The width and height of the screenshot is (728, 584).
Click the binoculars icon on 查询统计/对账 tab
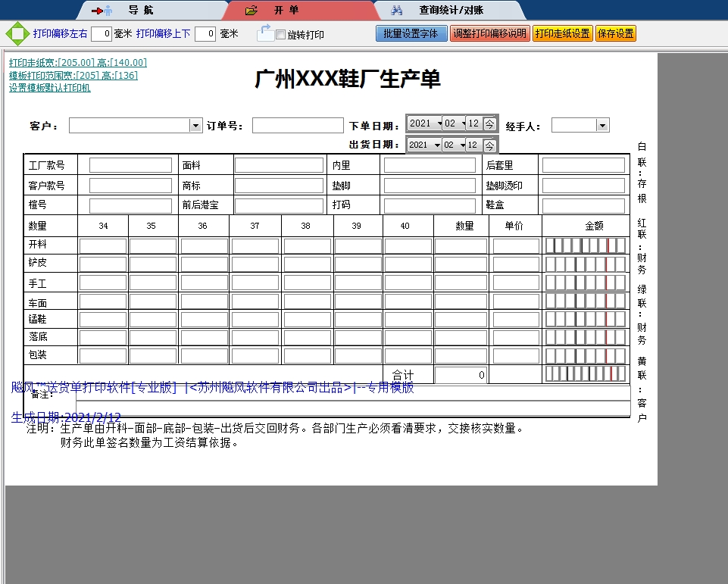[397, 11]
